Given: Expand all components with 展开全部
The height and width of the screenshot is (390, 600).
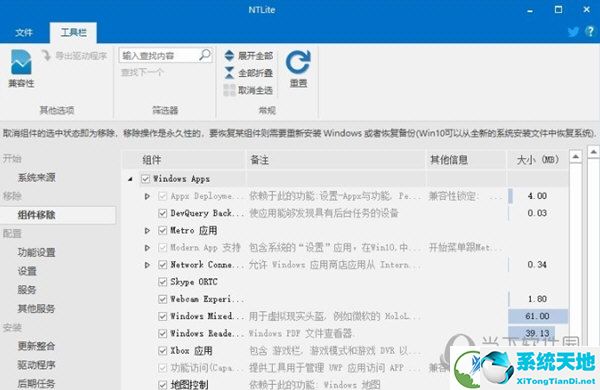Looking at the screenshot, I should [x=249, y=56].
